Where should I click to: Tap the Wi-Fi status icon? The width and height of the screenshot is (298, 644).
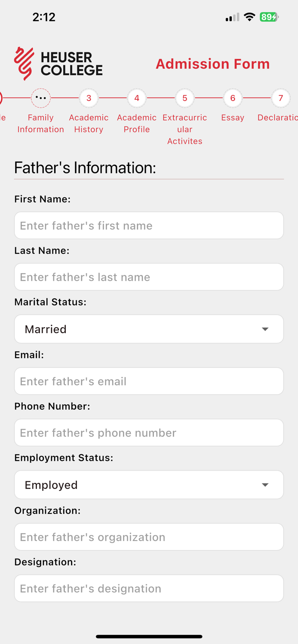(x=250, y=17)
